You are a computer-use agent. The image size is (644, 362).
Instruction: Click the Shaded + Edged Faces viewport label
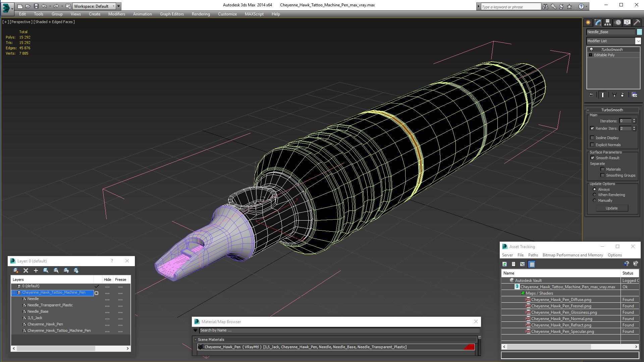point(54,22)
